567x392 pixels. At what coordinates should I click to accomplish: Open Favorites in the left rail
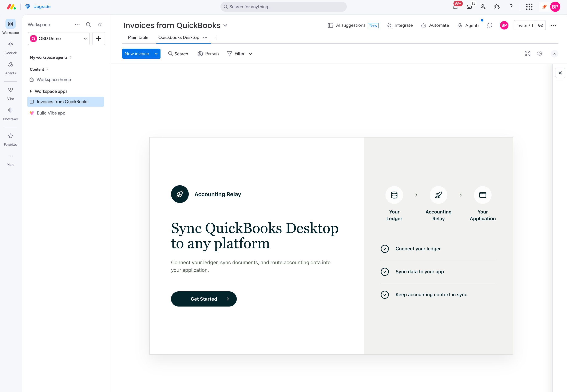[11, 139]
